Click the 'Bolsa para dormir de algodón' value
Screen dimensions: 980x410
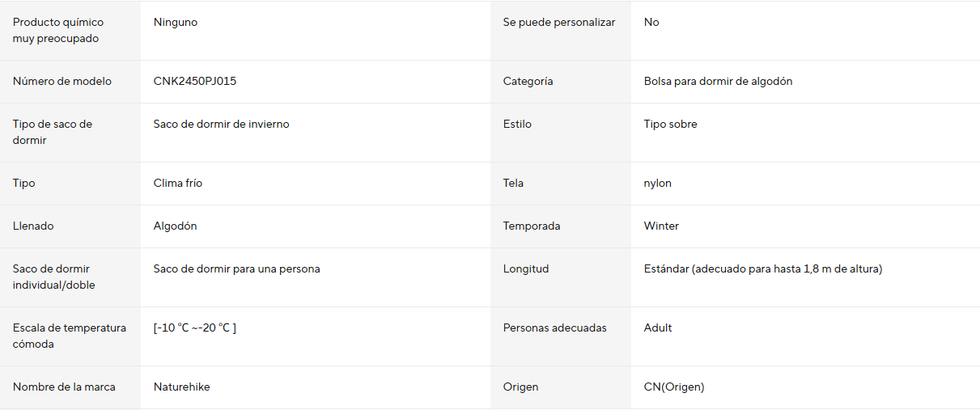(x=718, y=81)
